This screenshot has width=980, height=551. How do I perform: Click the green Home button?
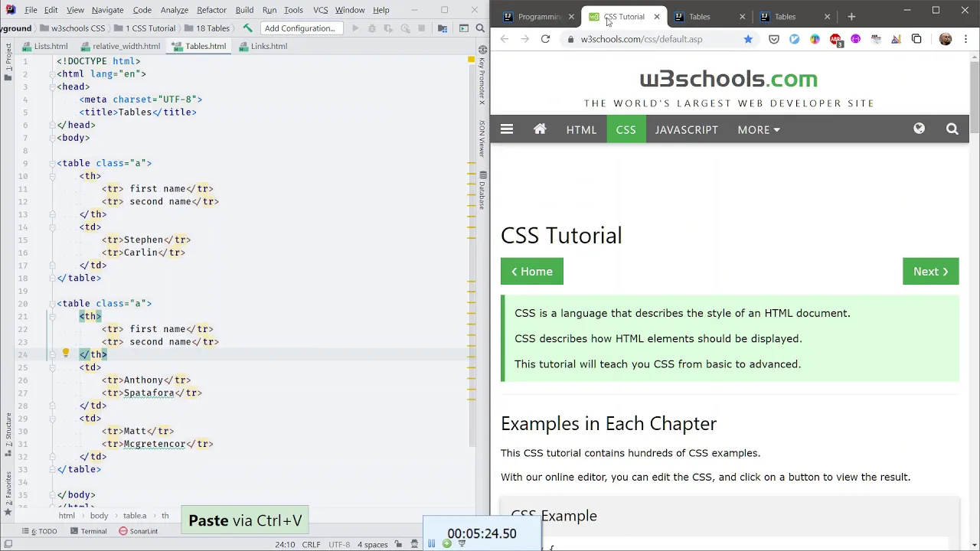(x=532, y=272)
